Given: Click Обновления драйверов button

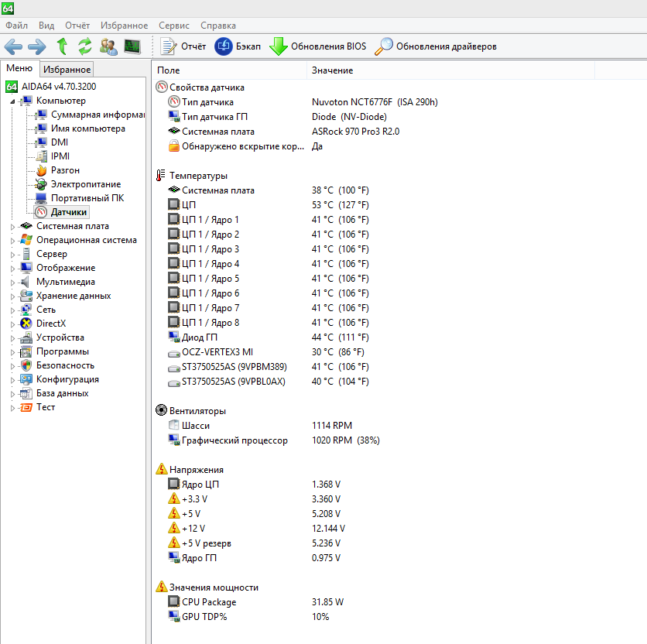Looking at the screenshot, I should tap(435, 46).
